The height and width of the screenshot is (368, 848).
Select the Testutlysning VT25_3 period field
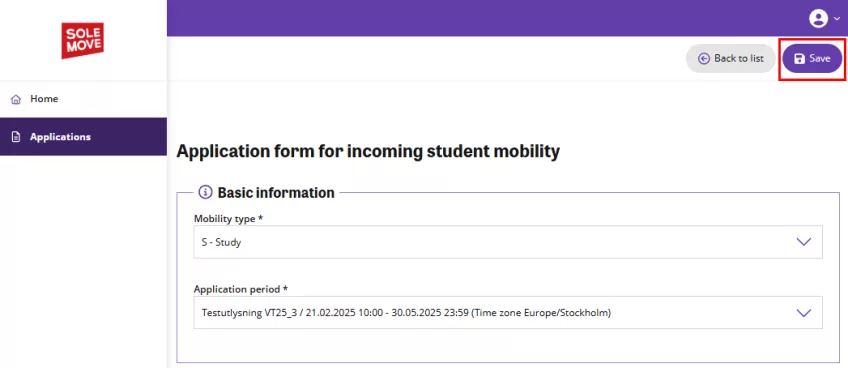point(508,312)
